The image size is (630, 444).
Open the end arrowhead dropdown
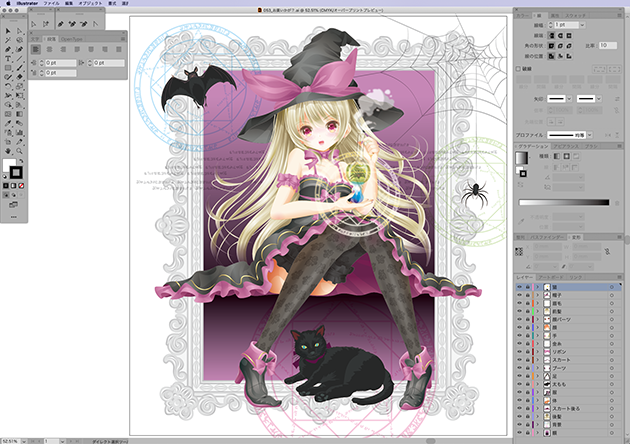tap(599, 98)
